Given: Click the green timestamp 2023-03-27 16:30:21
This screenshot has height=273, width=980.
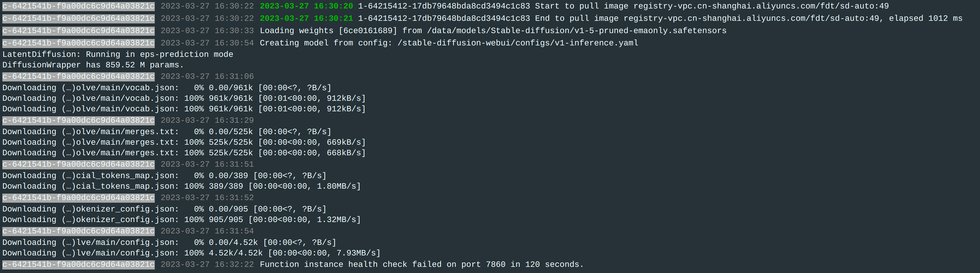Looking at the screenshot, I should pos(306,18).
